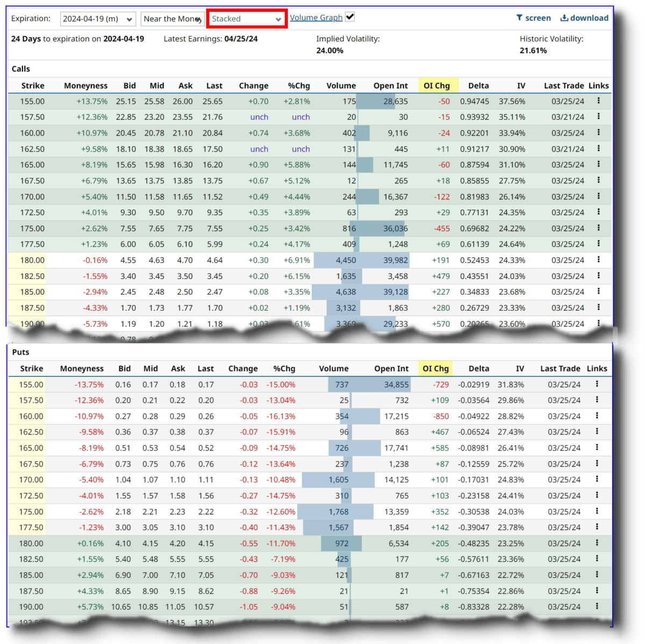
Task: Open links menu for the 160.00 put strike
Action: click(597, 416)
